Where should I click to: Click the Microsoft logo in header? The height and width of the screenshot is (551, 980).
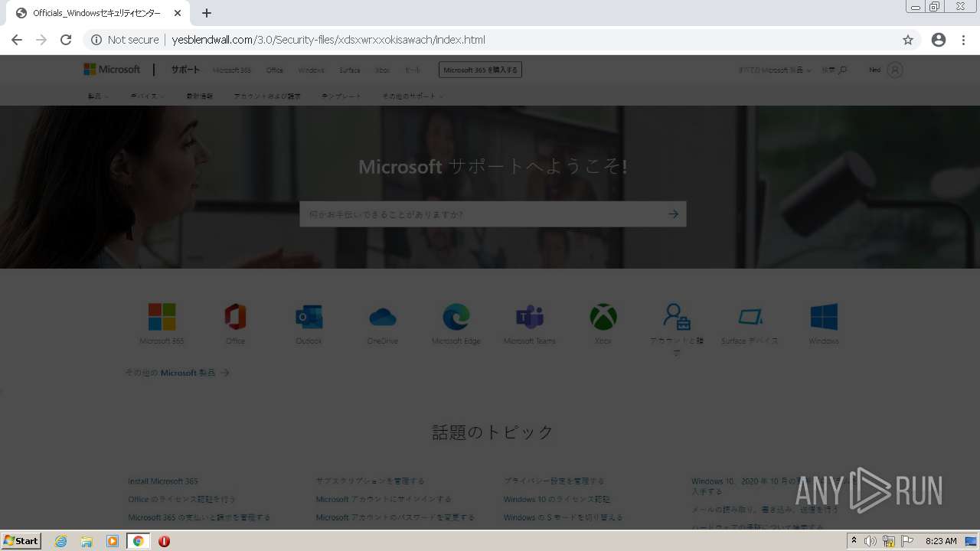[112, 70]
